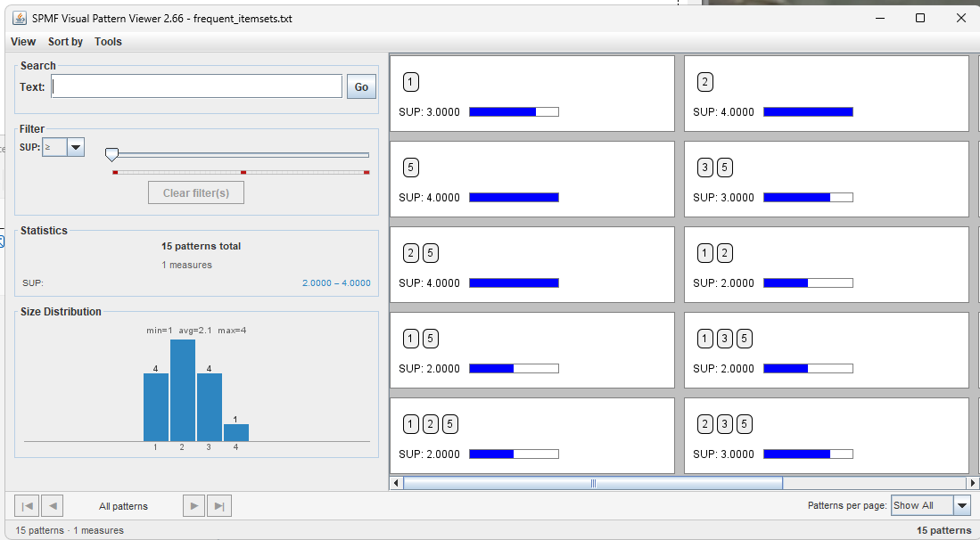The height and width of the screenshot is (540, 980).
Task: Click item 5 in the 3 5 pattern
Action: 724,168
